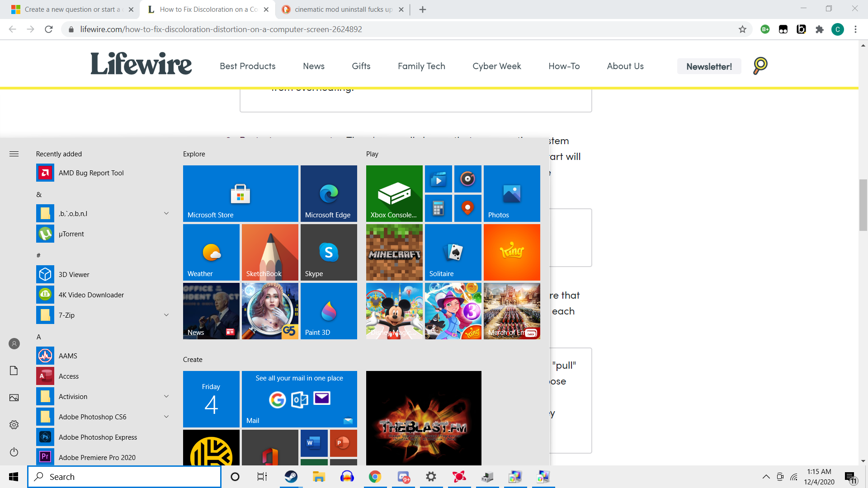This screenshot has height=488, width=868.
Task: Launch µTorrent from app list
Action: click(x=103, y=234)
